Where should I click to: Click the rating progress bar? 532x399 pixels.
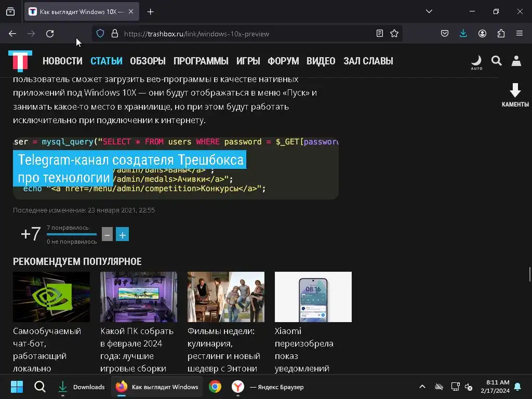72,234
